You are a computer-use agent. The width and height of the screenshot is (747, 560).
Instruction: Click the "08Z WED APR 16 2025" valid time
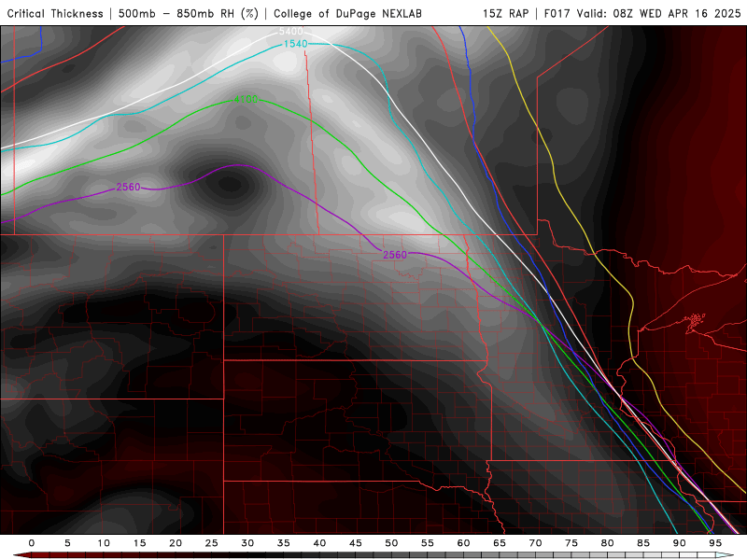tap(677, 13)
